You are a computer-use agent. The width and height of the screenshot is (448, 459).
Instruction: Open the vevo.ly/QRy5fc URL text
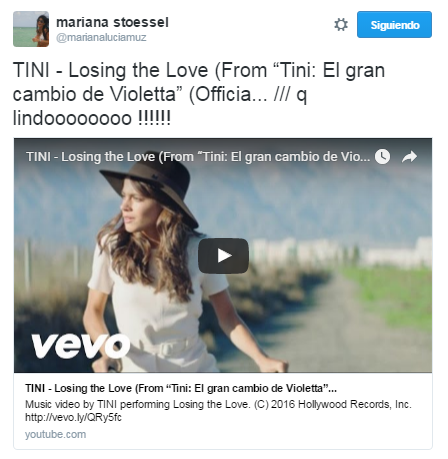click(x=73, y=417)
